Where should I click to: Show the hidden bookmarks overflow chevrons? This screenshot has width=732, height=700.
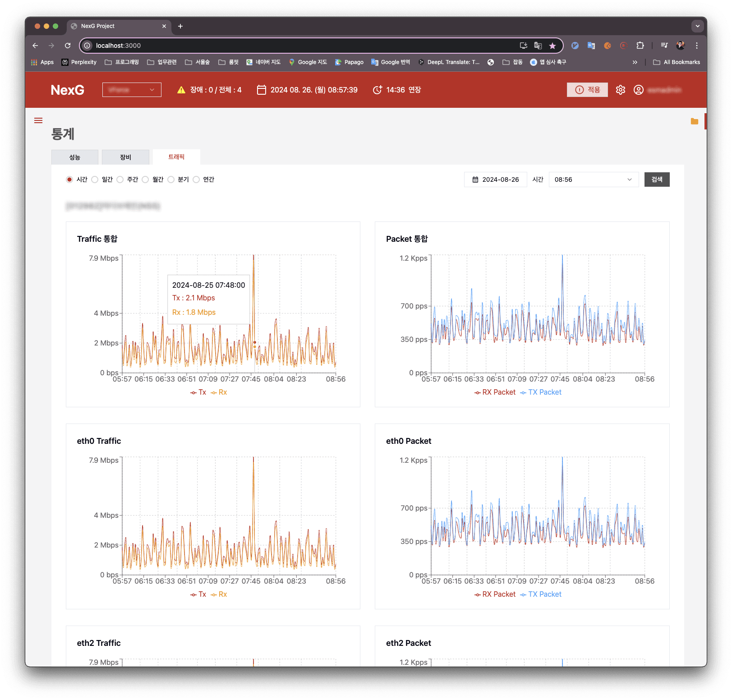(635, 62)
